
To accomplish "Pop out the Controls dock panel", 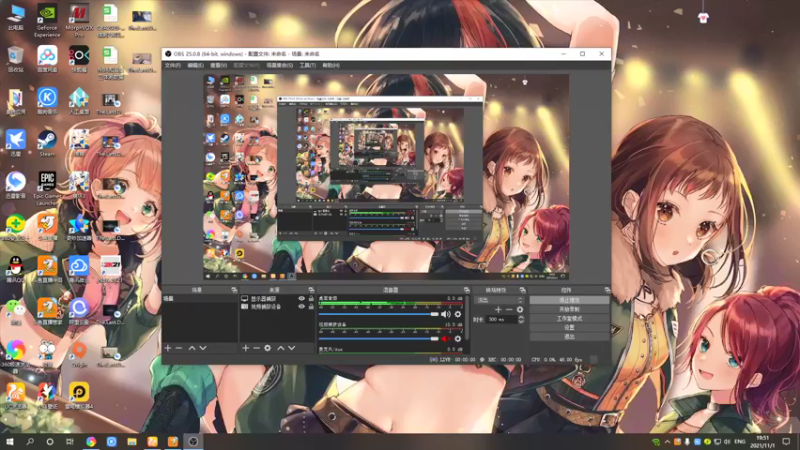I will (607, 290).
